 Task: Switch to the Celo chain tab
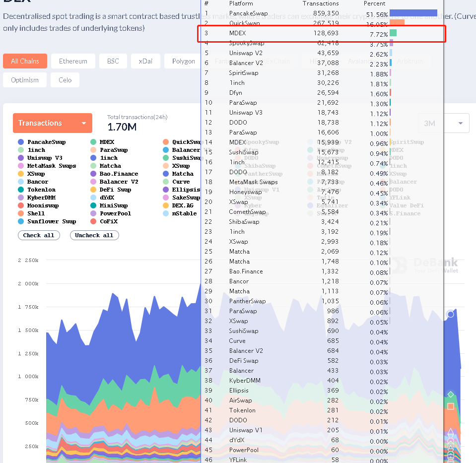[65, 80]
